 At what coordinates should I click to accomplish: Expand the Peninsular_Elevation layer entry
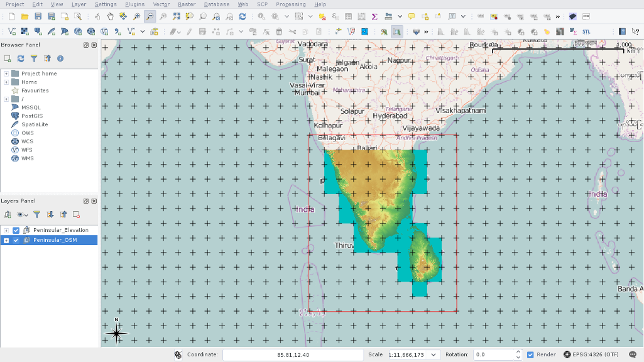pos(6,230)
